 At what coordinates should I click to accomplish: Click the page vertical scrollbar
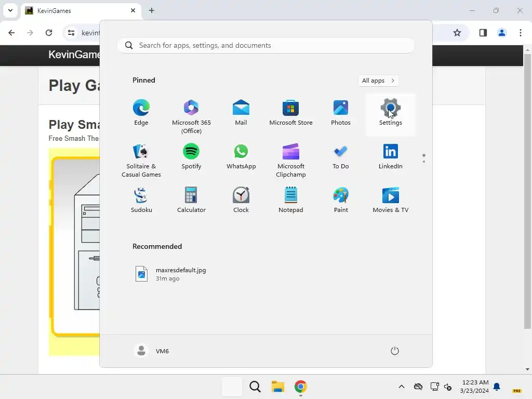[x=527, y=192]
